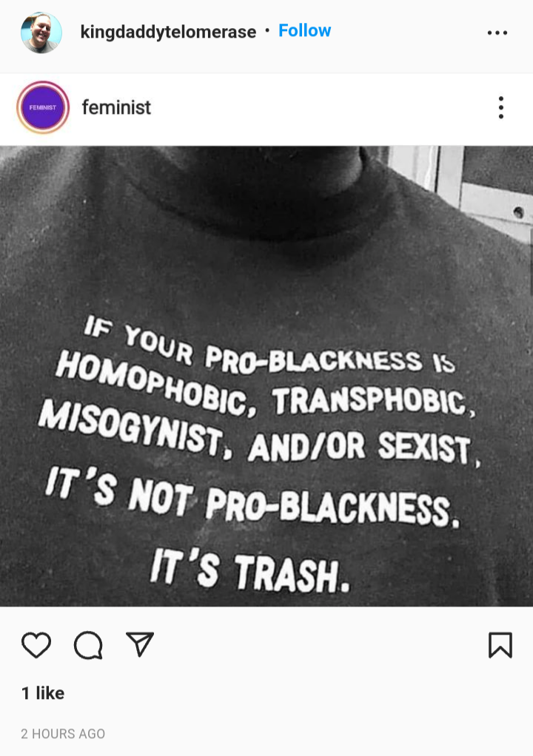
Task: Click kingdaddytelomerase profile avatar
Action: (x=41, y=33)
